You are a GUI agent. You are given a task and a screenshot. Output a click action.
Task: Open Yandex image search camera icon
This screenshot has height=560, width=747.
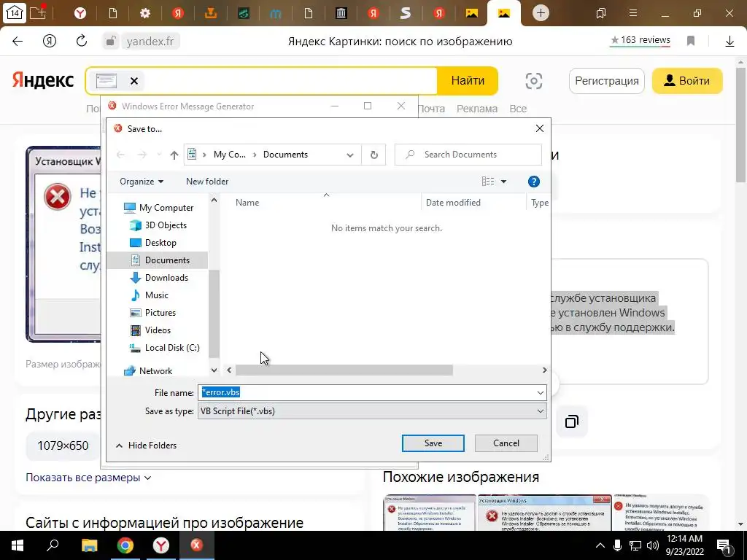pos(533,81)
